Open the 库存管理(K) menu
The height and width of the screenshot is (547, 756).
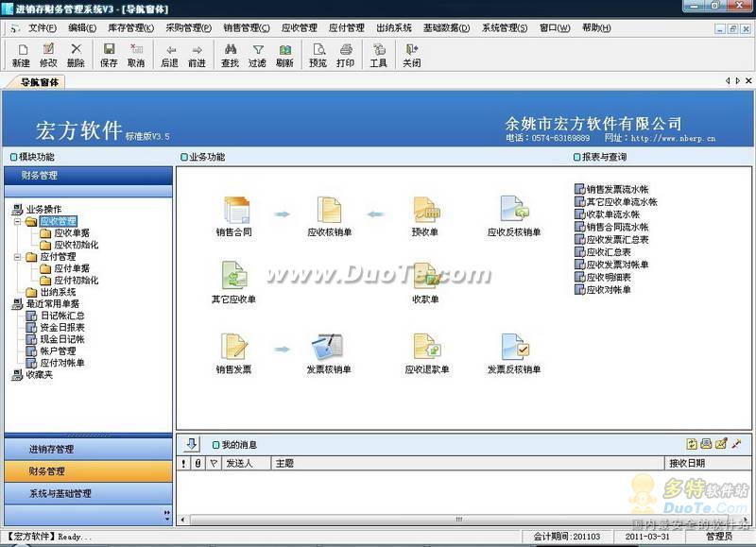tap(130, 28)
